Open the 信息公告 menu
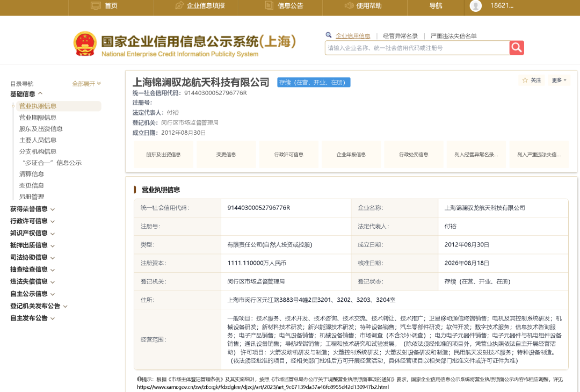 pos(291,5)
